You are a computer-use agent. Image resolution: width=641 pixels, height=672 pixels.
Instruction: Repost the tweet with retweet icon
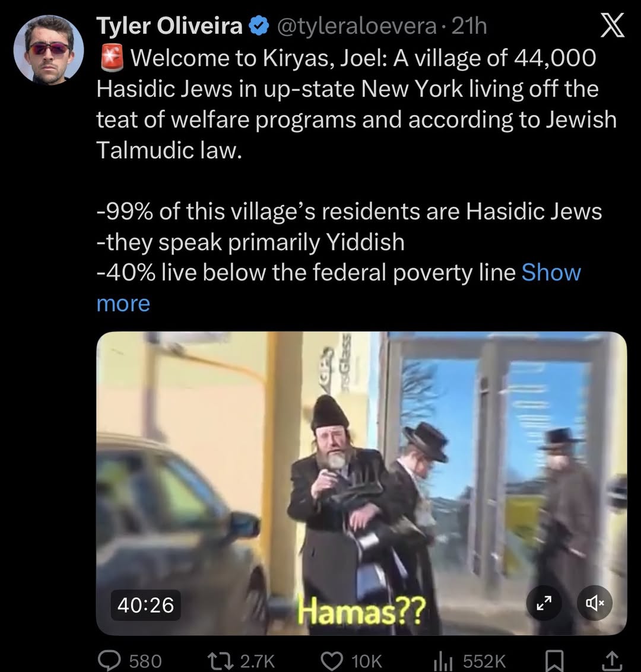(220, 660)
